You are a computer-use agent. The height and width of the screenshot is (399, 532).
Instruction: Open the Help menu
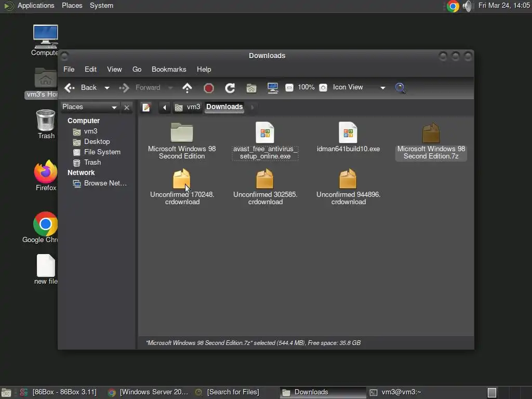click(204, 69)
